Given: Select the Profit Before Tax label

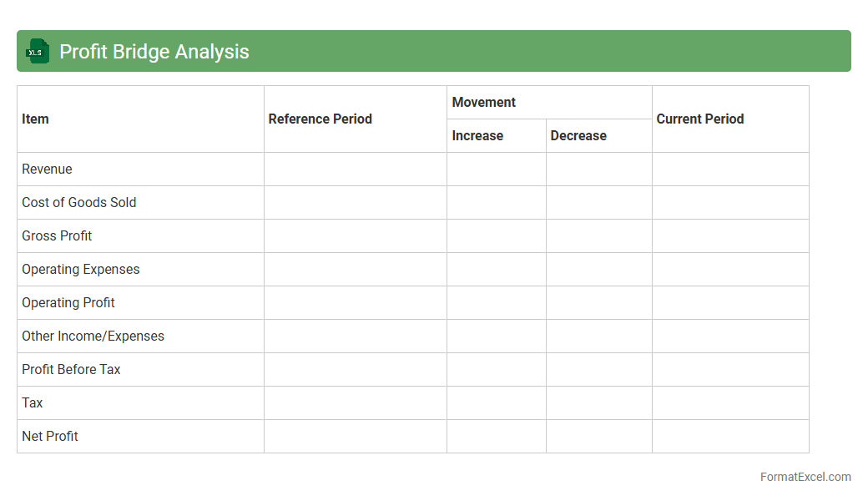Looking at the screenshot, I should pos(71,369).
